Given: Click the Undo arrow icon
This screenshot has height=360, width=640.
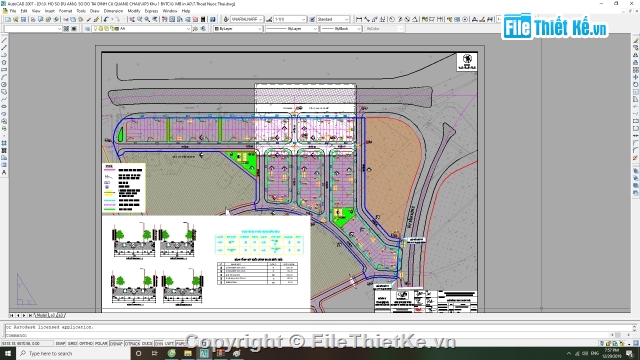Looking at the screenshot, I should 106,19.
